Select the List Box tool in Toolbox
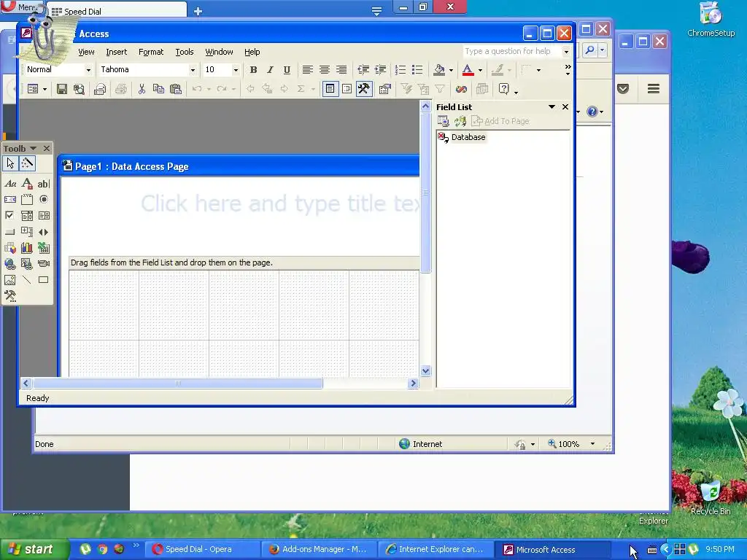Screen dimensions: 747x560 [x=43, y=215]
